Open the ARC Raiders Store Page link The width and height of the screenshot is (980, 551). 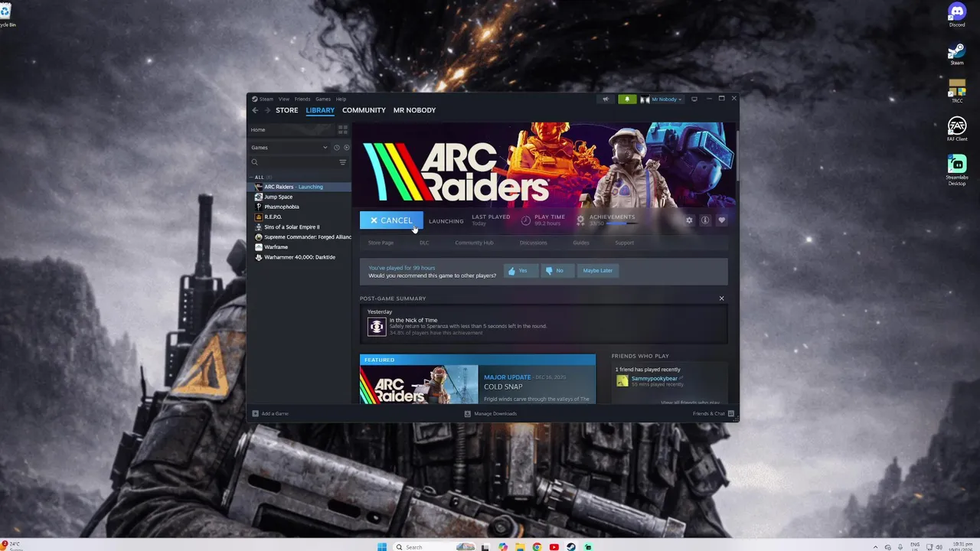pos(381,243)
